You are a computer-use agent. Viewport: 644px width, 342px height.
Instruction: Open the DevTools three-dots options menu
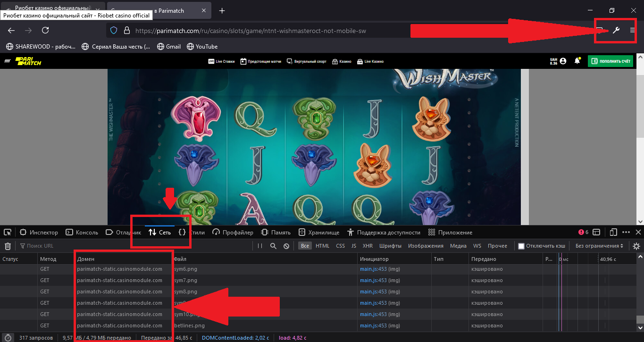click(626, 232)
